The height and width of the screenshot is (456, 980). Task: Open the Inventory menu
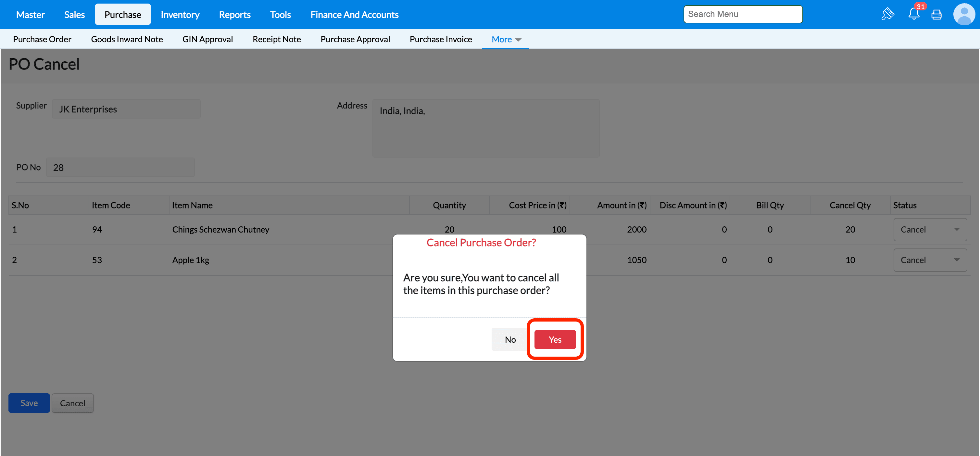(180, 15)
